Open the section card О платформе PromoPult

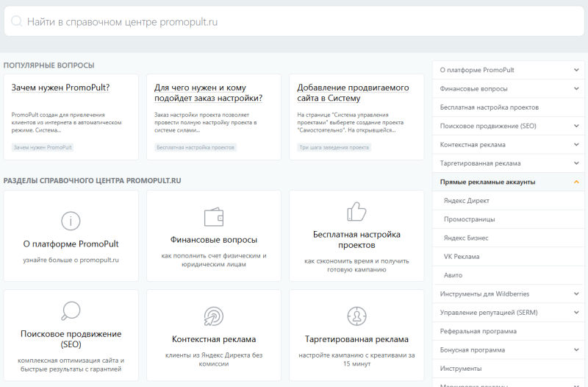71,235
